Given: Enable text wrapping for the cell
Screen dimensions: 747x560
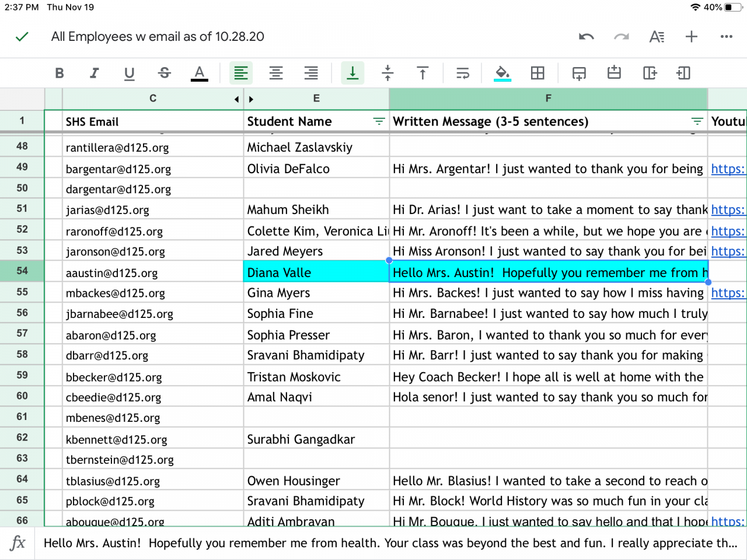Looking at the screenshot, I should [463, 73].
